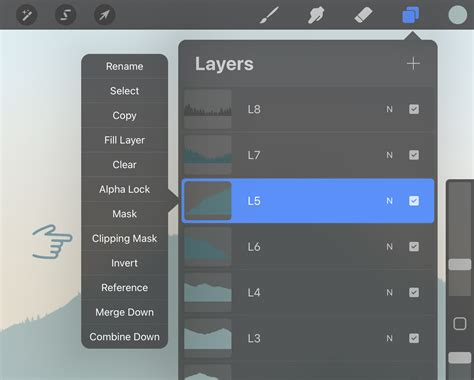Screen dimensions: 474x380
Task: Select the Brush tool
Action: pos(269,15)
